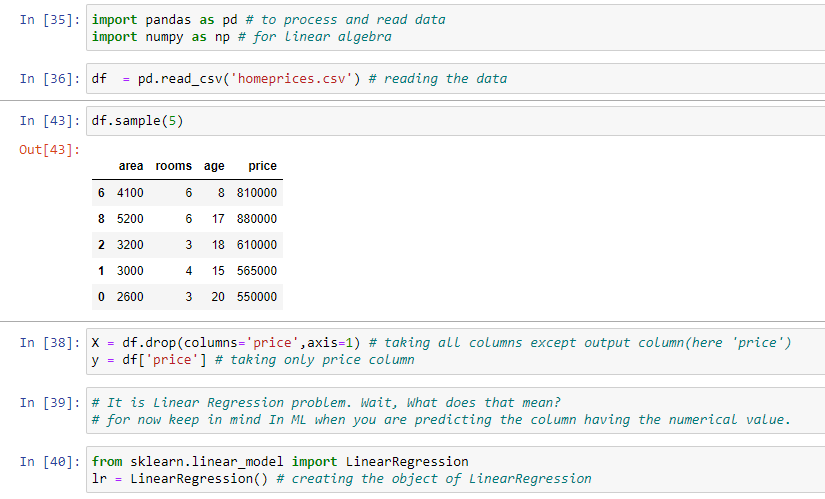Click the 'age' column header
Viewport: 825px width, 499px height.
(214, 166)
